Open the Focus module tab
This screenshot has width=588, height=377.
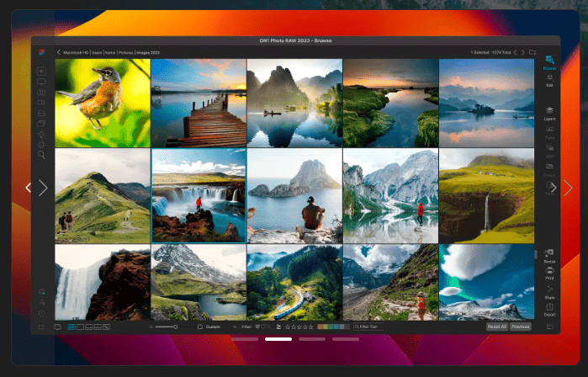click(549, 170)
